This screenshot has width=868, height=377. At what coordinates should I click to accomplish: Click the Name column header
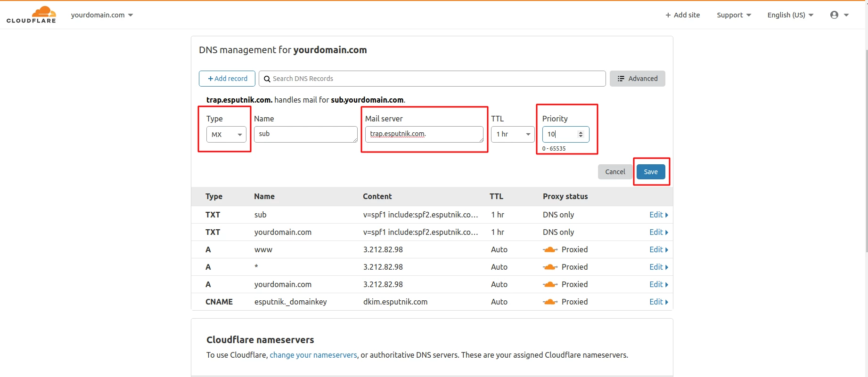tap(264, 197)
